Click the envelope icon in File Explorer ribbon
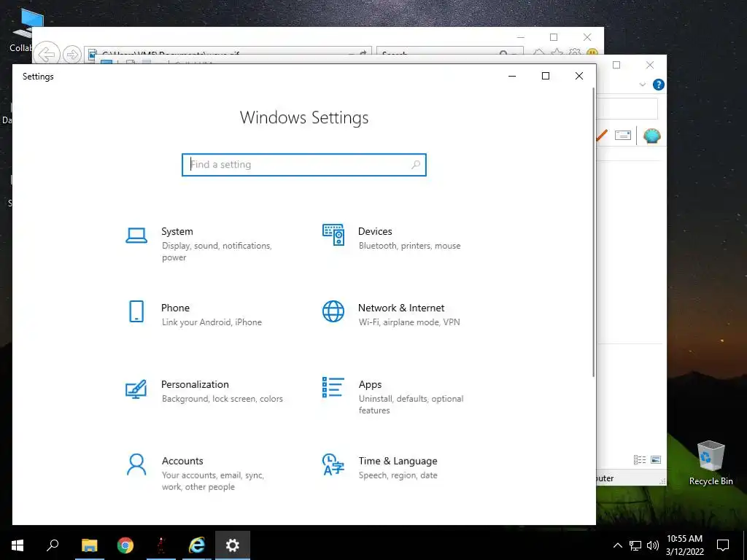This screenshot has height=560, width=747. pos(623,136)
